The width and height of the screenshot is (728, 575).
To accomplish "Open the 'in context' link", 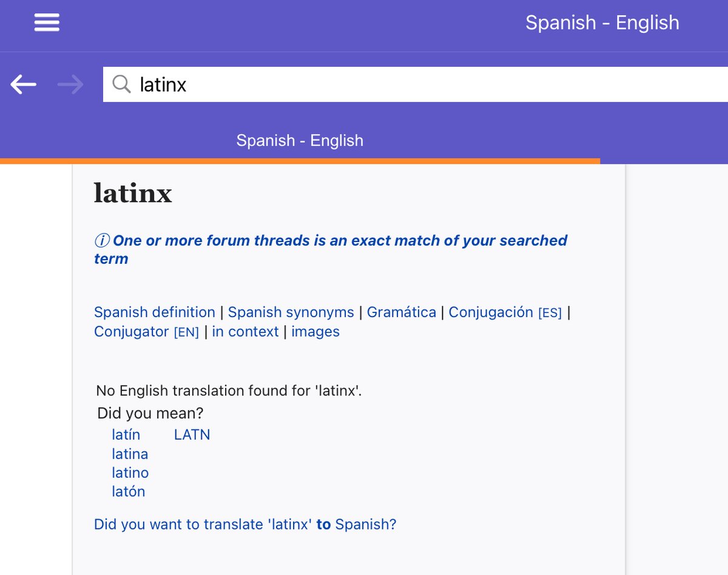I will [245, 332].
